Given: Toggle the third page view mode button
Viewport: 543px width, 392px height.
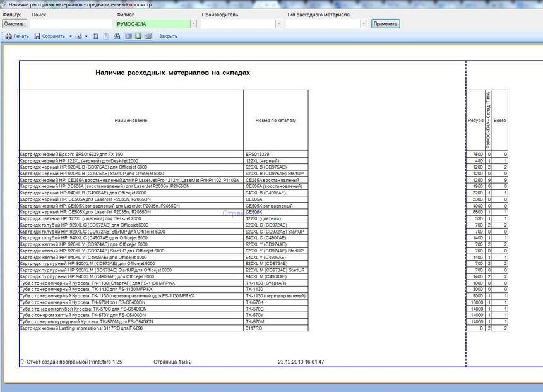Looking at the screenshot, I should pyautogui.click(x=148, y=36).
